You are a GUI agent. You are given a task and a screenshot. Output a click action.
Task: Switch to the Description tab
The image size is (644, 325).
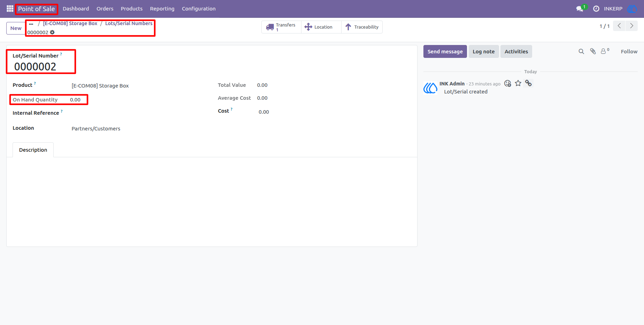(x=33, y=150)
